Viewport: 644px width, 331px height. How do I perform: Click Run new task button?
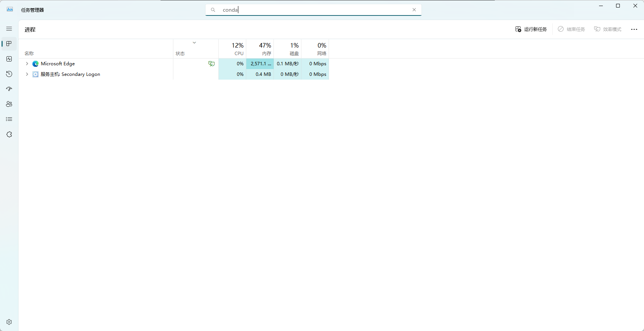531,29
